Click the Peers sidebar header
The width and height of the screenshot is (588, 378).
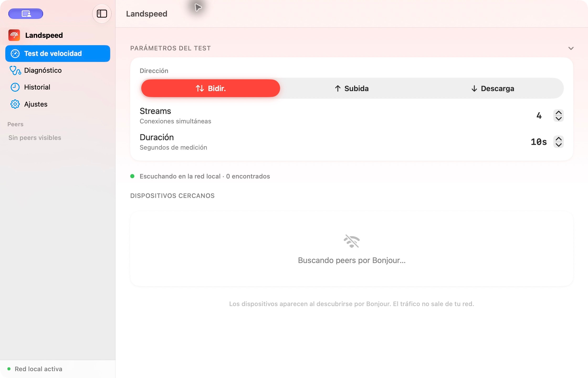click(x=15, y=124)
